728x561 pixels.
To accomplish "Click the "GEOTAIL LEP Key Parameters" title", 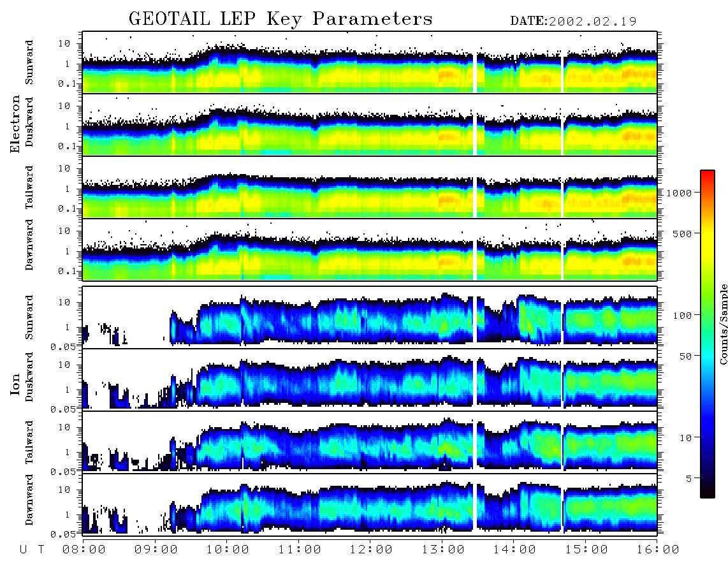I will tap(280, 19).
